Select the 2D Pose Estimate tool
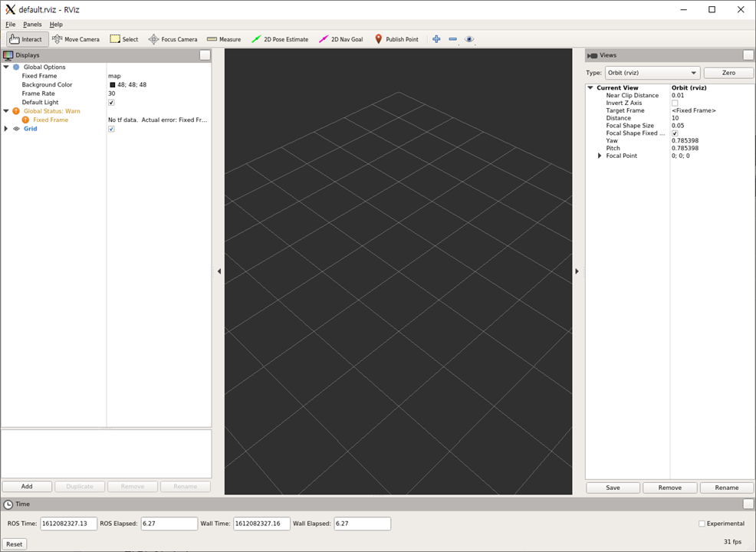The image size is (756, 552). click(x=280, y=39)
